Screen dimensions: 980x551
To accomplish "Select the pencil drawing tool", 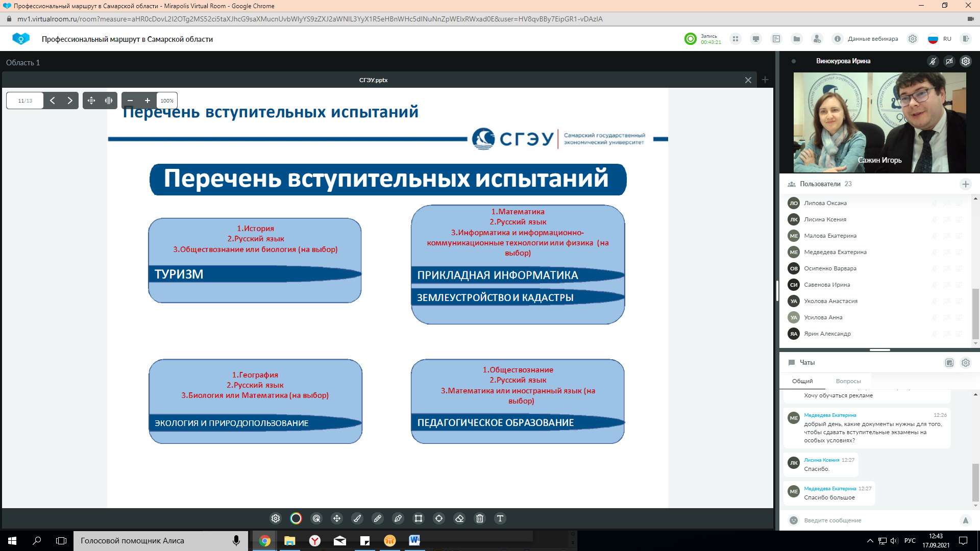I will (x=378, y=518).
